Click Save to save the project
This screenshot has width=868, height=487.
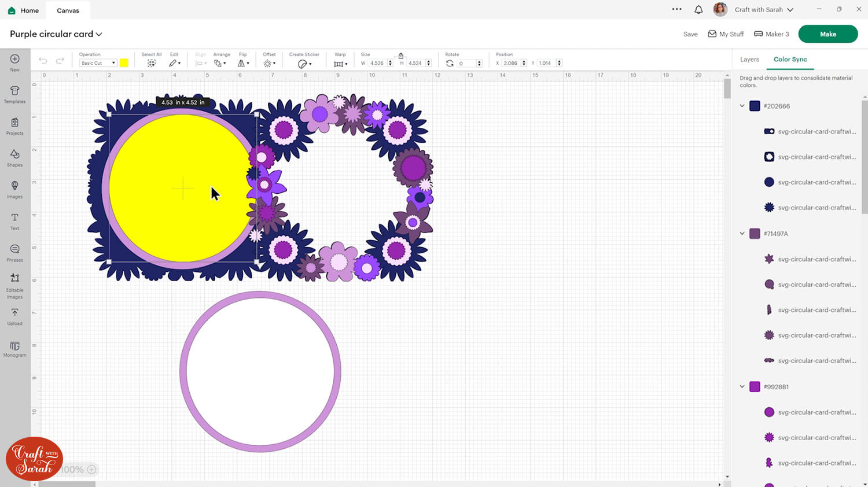690,34
